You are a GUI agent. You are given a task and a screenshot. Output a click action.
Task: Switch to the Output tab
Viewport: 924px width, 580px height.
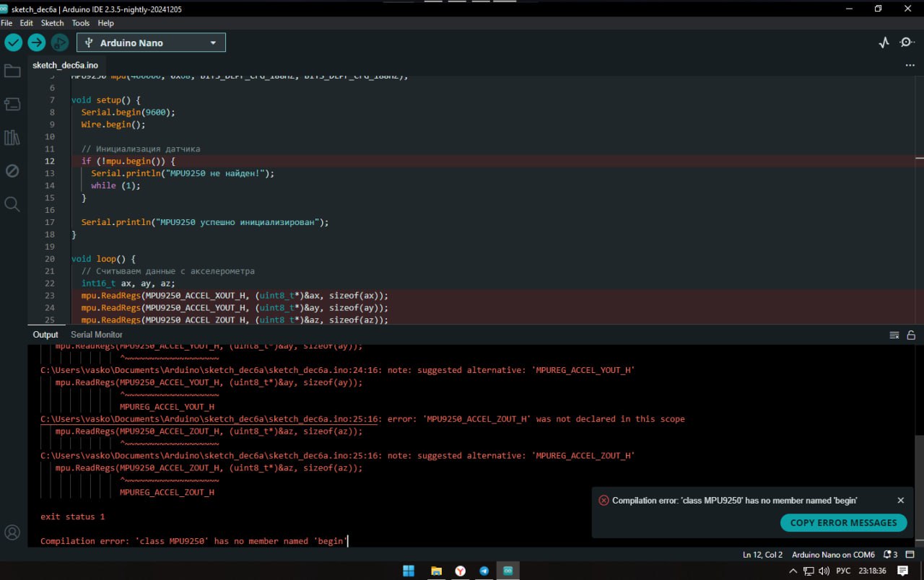45,335
